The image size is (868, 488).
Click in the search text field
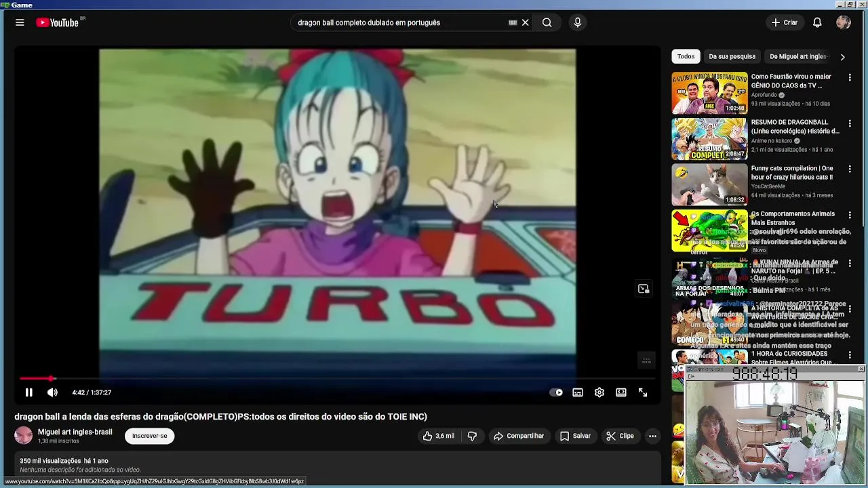click(x=400, y=22)
